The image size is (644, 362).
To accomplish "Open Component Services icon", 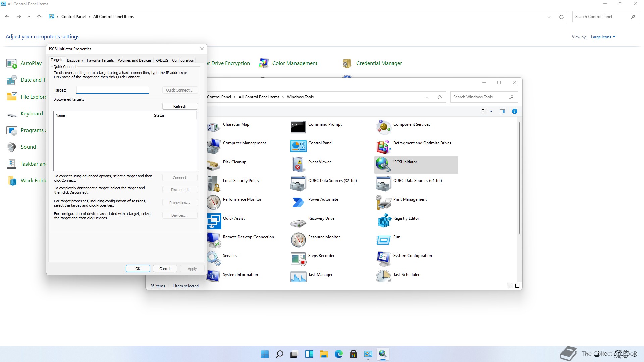I will 383,127.
